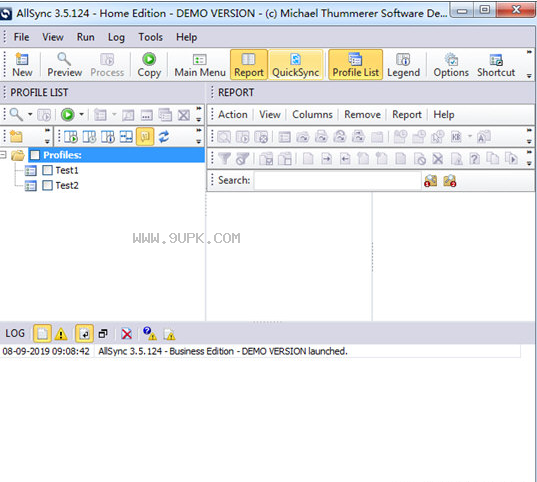Open the Columns menu in Report panel
The image size is (537, 482).
(312, 114)
